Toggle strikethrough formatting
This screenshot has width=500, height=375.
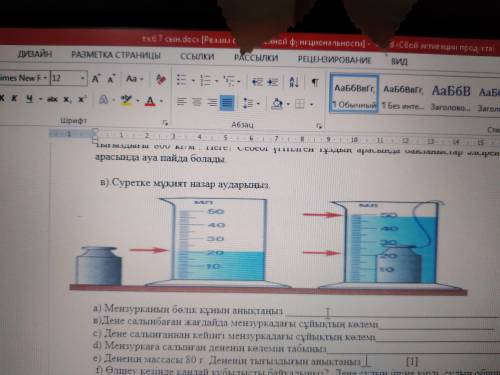pos(52,99)
